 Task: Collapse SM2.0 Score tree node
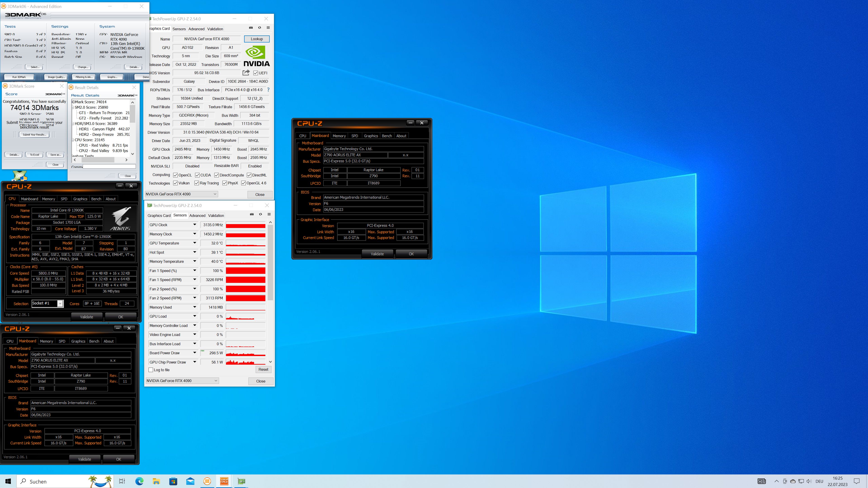point(72,108)
